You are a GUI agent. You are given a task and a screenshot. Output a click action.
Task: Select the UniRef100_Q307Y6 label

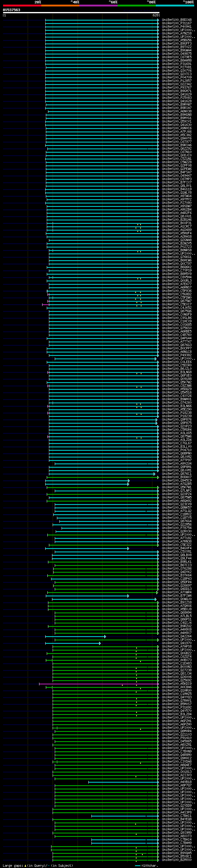(177, 71)
